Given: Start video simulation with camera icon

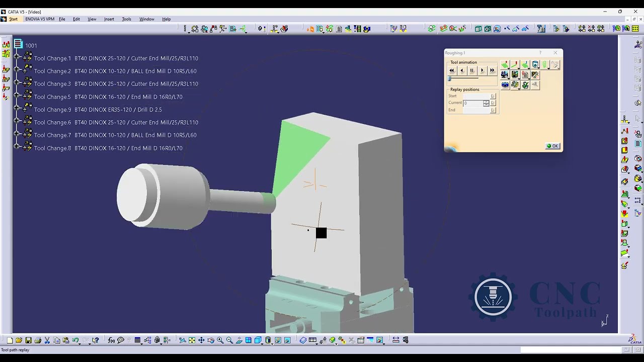Looking at the screenshot, I should (505, 75).
